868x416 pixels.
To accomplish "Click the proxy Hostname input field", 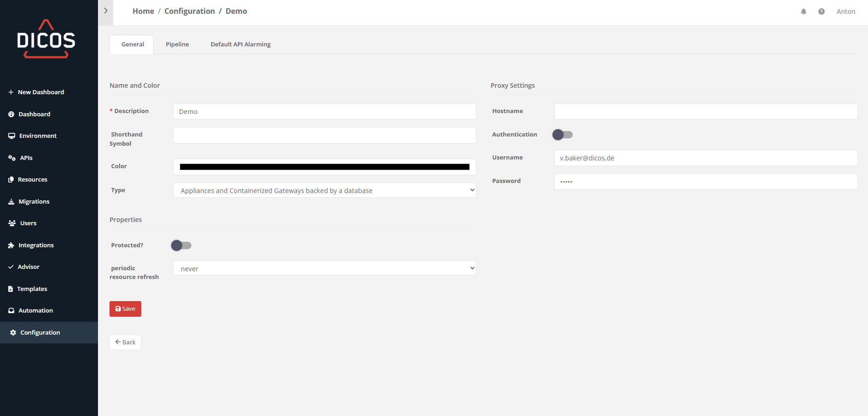I will (x=705, y=111).
